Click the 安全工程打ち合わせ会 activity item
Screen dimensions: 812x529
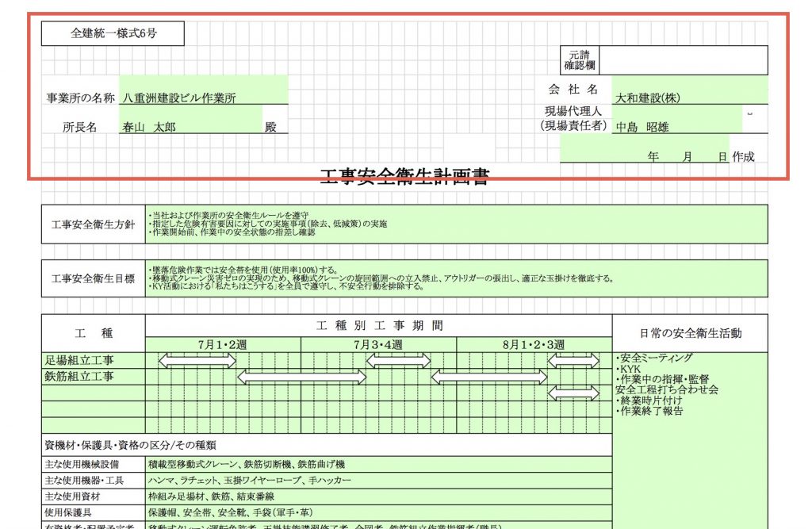tap(667, 389)
